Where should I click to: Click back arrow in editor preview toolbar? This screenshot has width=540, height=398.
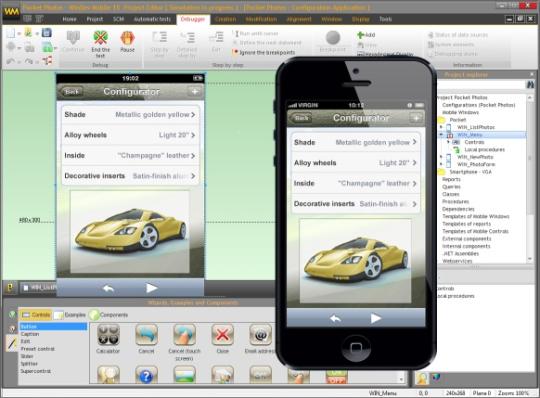coord(108,288)
